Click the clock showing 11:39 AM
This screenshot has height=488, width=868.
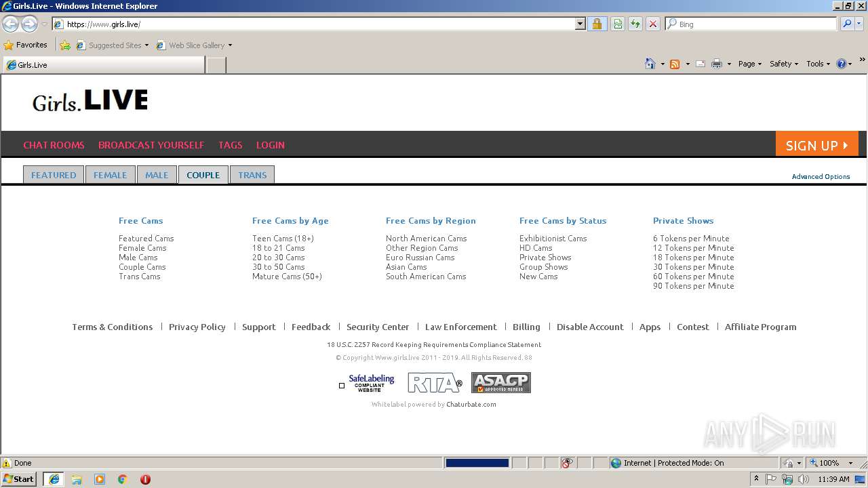[x=833, y=479]
